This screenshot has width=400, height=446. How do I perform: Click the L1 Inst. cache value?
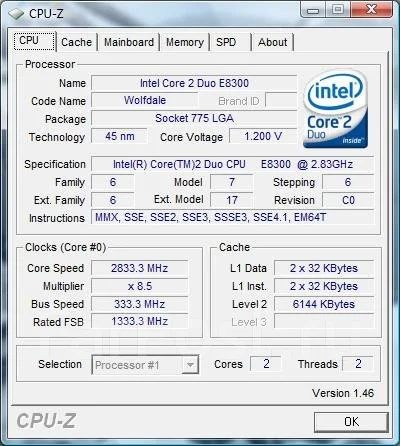pos(324,286)
